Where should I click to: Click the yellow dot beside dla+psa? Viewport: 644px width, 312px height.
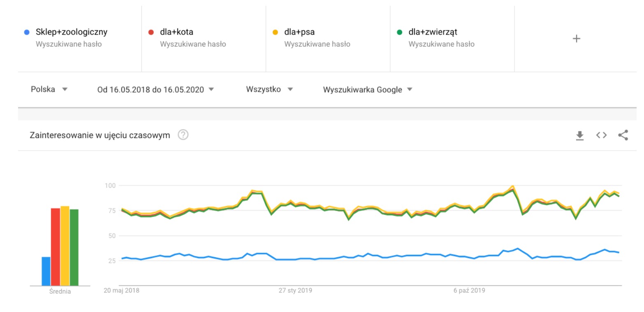(275, 32)
